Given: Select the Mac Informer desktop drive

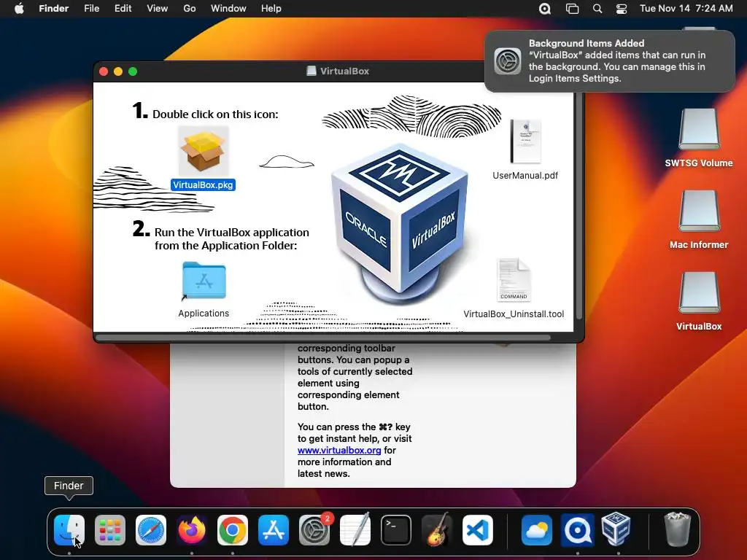Looking at the screenshot, I should click(x=699, y=211).
